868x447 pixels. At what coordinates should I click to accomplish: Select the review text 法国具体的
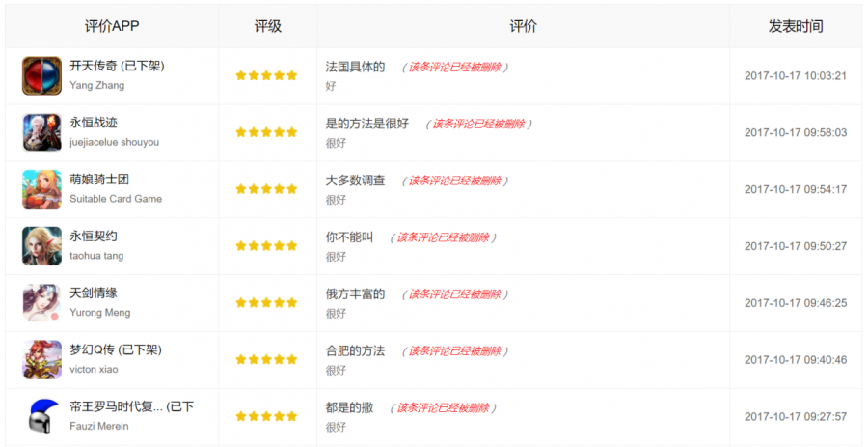[355, 67]
